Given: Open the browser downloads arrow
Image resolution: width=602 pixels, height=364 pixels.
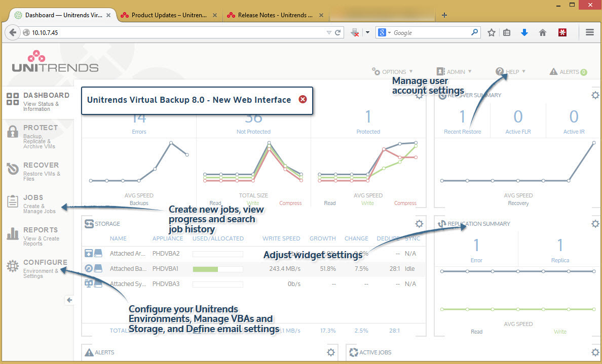Looking at the screenshot, I should (524, 32).
